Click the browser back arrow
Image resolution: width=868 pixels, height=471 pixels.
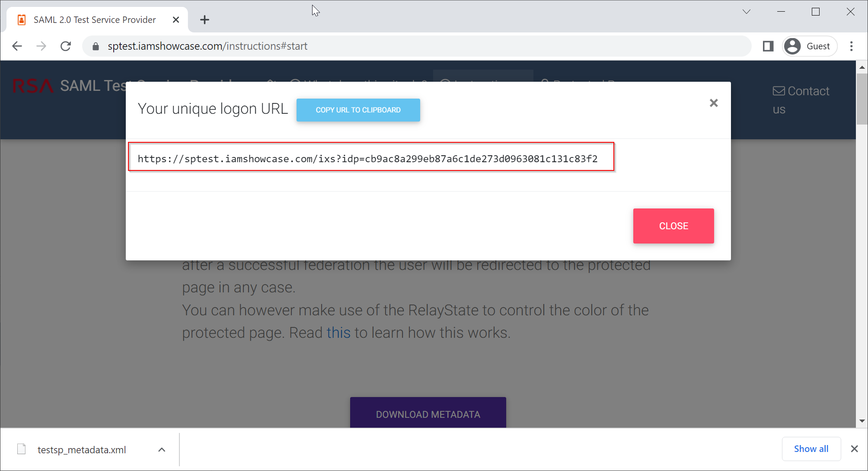tap(17, 46)
